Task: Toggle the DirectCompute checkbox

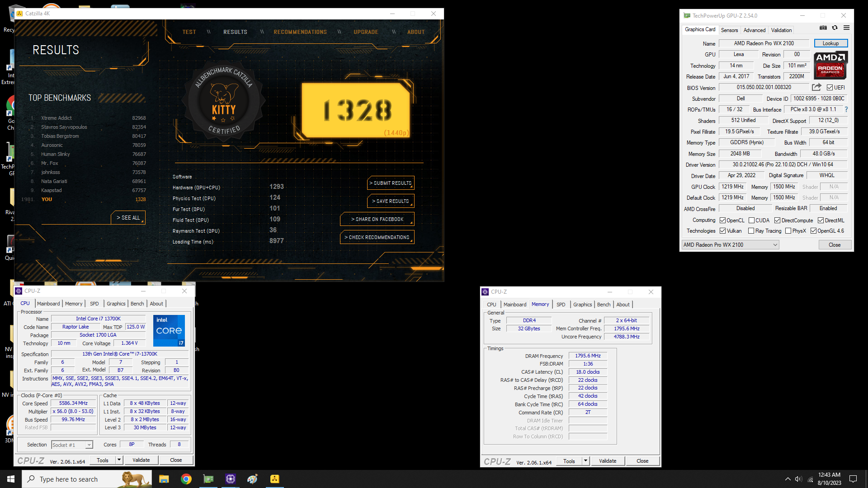Action: [778, 221]
